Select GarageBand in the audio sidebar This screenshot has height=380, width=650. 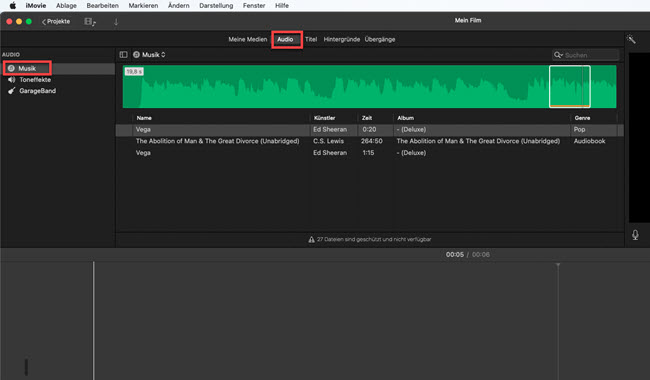(x=37, y=91)
